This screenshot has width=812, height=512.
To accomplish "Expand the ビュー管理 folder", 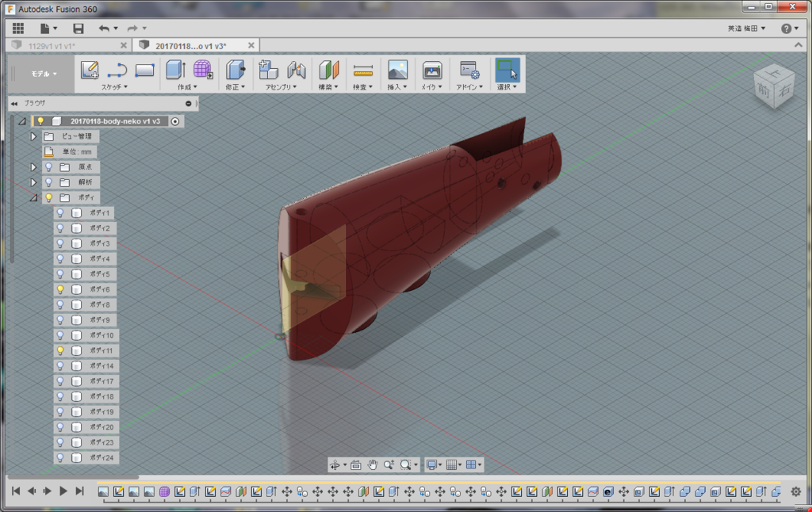I will point(33,136).
